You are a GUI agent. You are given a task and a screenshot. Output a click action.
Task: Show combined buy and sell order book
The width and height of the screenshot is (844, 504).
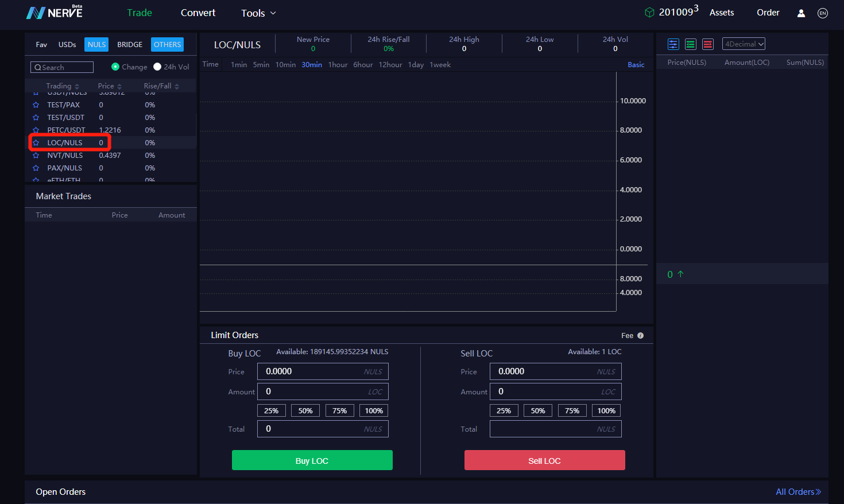673,44
